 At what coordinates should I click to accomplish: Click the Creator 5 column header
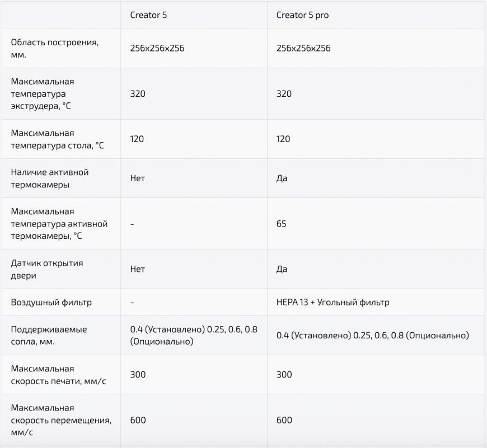point(148,15)
